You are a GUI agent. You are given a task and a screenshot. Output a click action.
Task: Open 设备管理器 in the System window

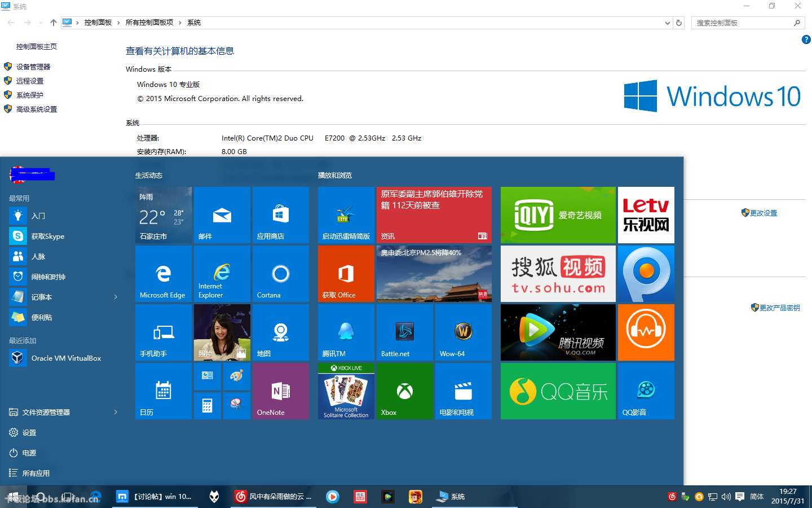click(33, 67)
